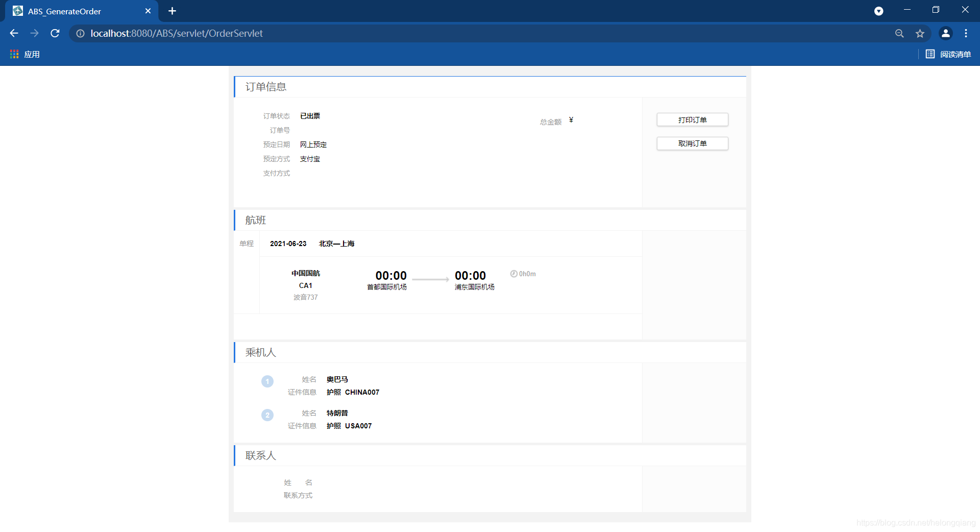Image resolution: width=980 pixels, height=532 pixels.
Task: Click the site information icon in address bar
Action: coord(80,33)
